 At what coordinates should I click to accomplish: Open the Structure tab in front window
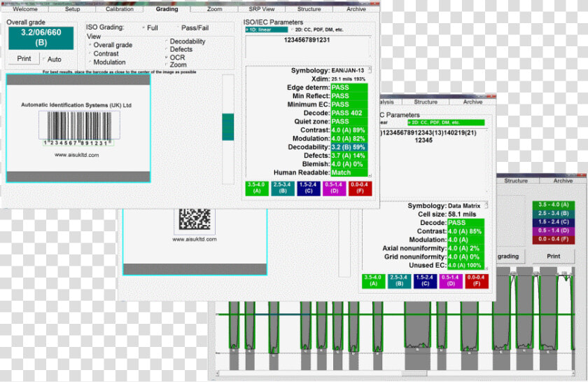click(x=309, y=9)
